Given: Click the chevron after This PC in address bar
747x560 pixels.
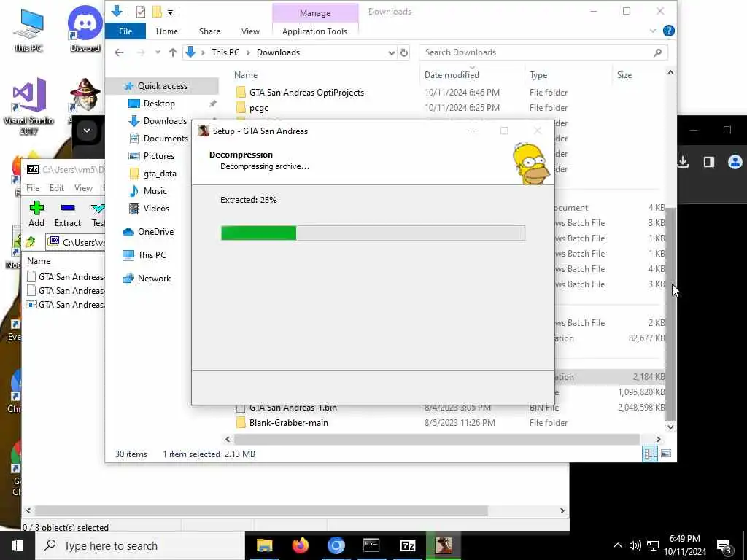Looking at the screenshot, I should (x=248, y=52).
